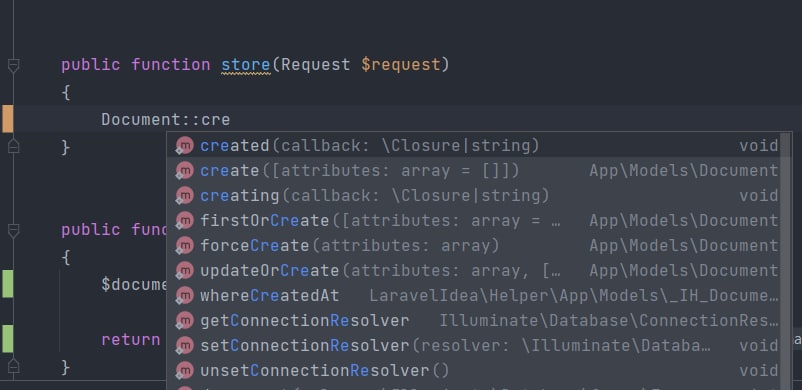Click the completion popup vertical scrollbar
Screen dimensions: 802x390
pyautogui.click(x=785, y=261)
